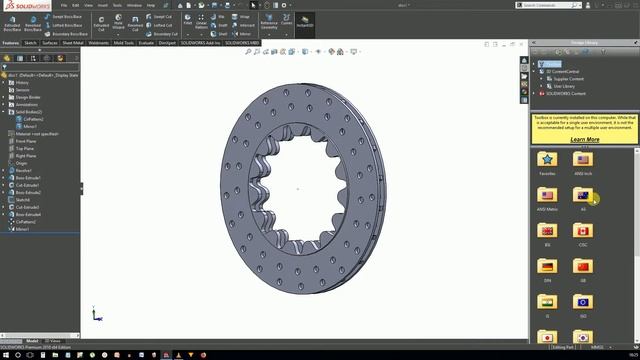Select the Wrap tool
Image resolution: width=640 pixels, height=360 pixels.
pos(241,17)
